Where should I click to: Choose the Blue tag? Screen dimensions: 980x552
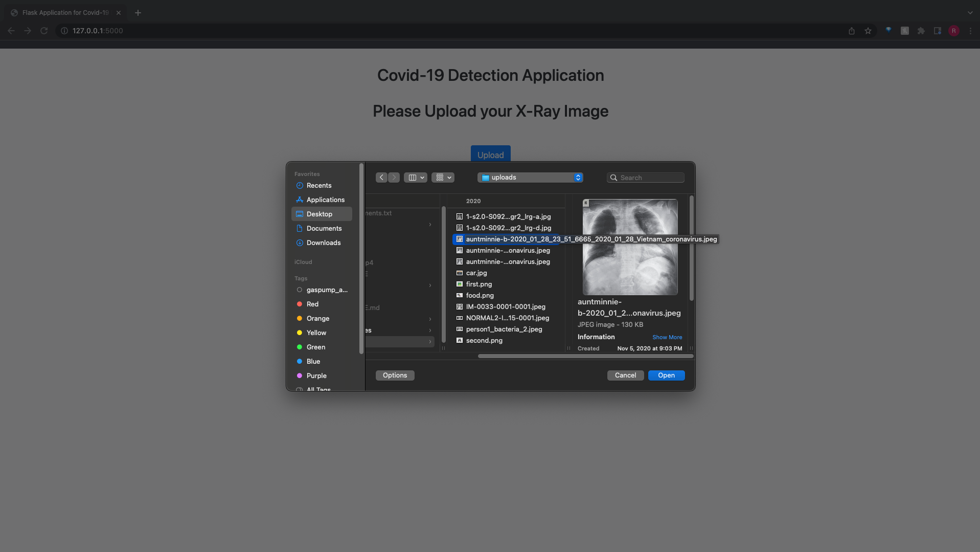click(322, 362)
